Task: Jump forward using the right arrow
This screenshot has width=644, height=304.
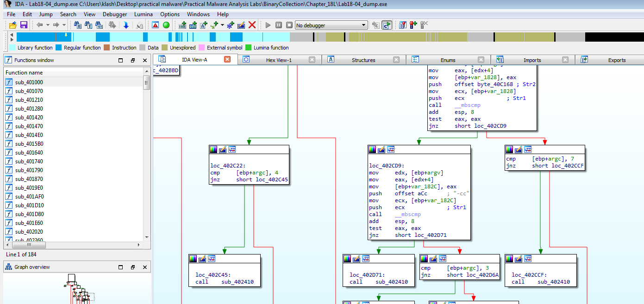Action: click(x=56, y=25)
